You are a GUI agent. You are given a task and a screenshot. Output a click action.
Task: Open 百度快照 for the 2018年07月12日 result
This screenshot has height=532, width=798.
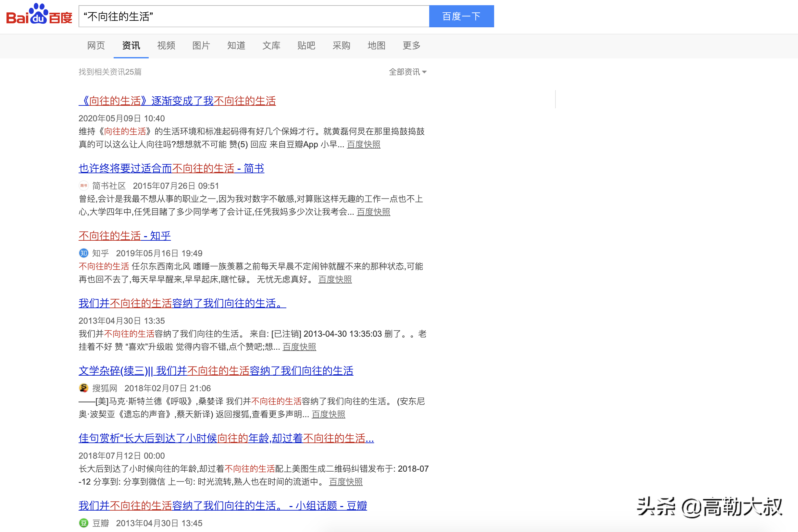tap(346, 482)
